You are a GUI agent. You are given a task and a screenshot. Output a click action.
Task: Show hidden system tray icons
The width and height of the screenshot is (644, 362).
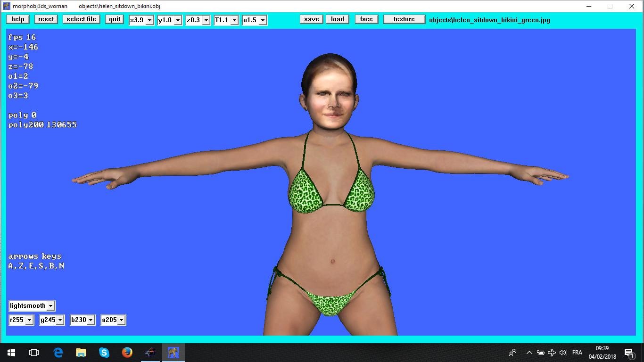tap(529, 352)
